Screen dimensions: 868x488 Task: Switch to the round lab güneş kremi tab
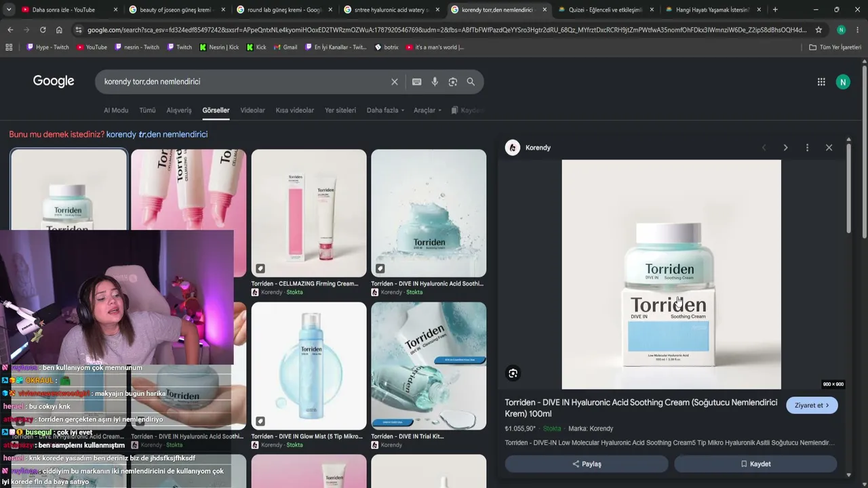point(285,10)
